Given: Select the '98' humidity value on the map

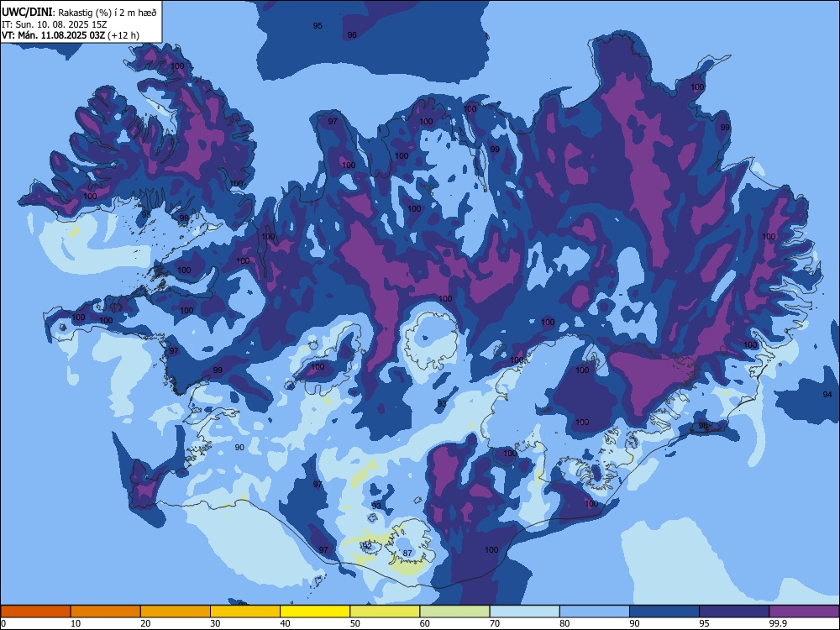Looking at the screenshot, I should point(703,426).
